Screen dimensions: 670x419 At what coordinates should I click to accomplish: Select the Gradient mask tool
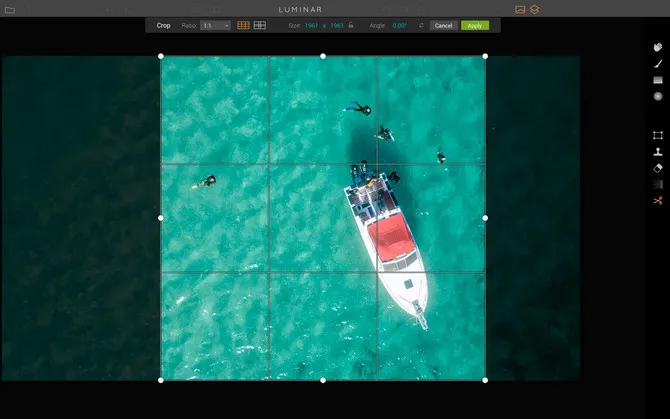click(x=658, y=80)
